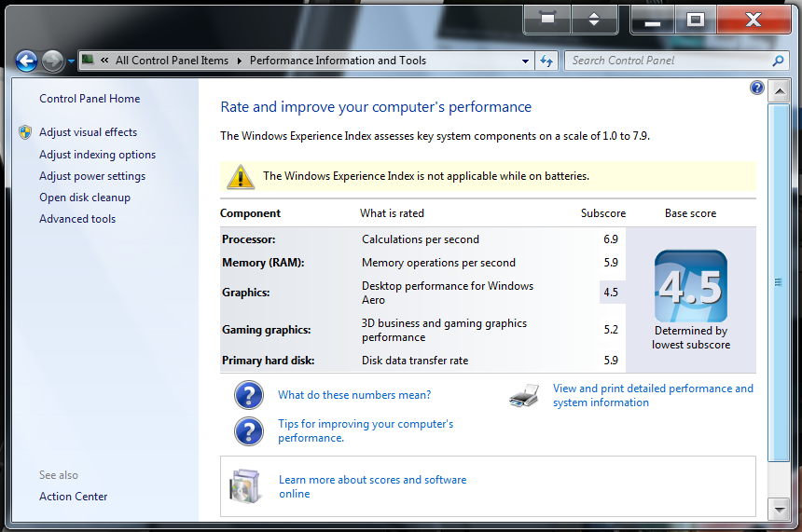Click the yellow warning triangle icon
Image resolution: width=802 pixels, height=532 pixels.
tap(241, 177)
